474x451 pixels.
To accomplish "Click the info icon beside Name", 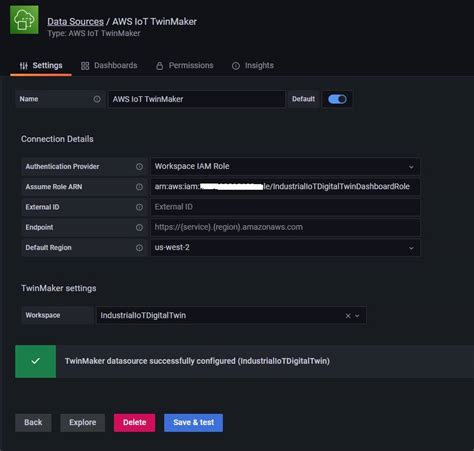I will (x=97, y=99).
